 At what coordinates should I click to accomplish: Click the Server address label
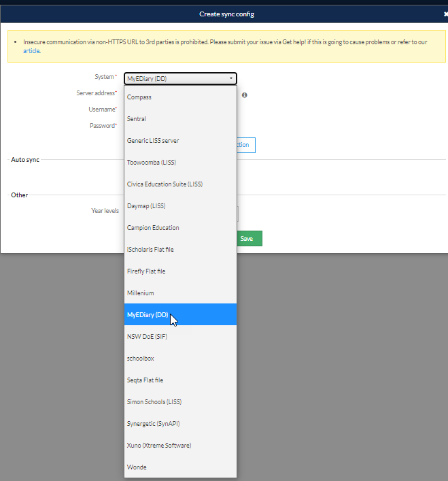[x=97, y=93]
